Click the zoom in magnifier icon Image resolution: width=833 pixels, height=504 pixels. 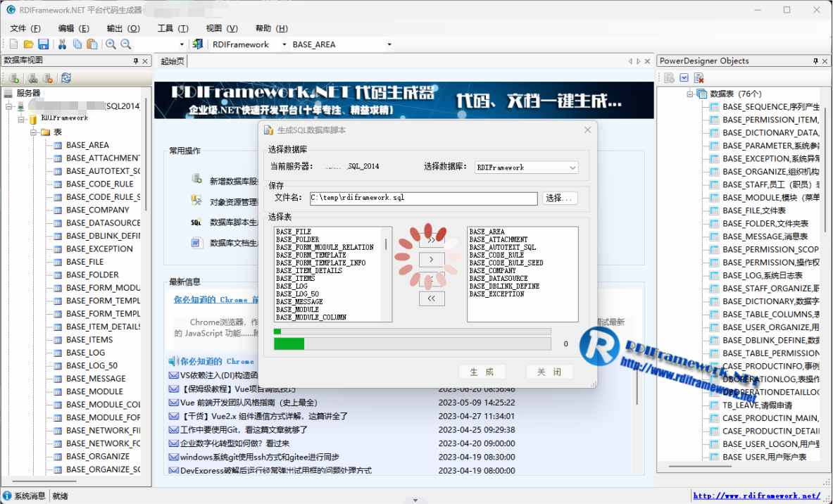click(111, 44)
